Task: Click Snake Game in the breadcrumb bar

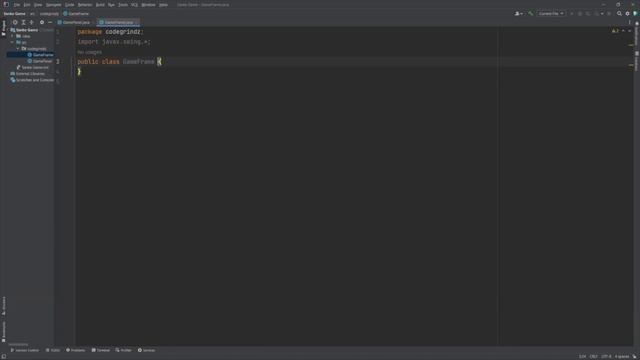Action: click(15, 14)
